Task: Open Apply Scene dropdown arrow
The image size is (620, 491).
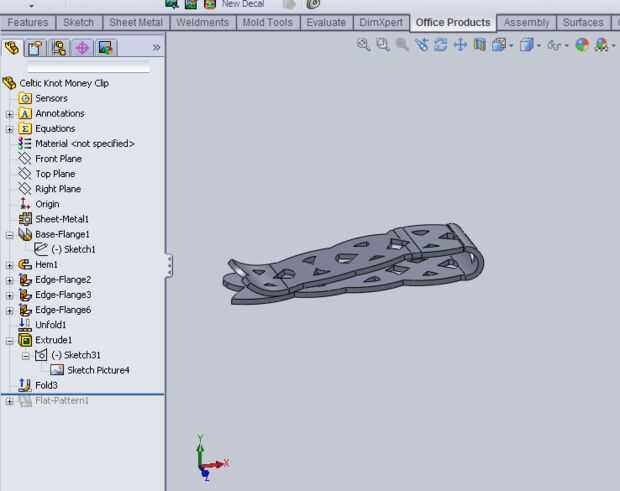Action: [614, 46]
